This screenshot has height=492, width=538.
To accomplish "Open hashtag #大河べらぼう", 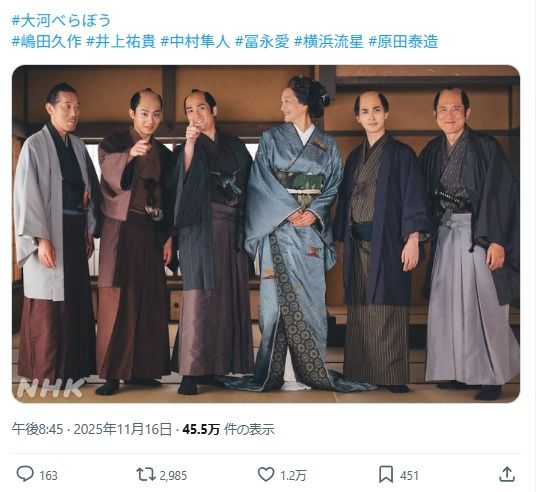I will [62, 21].
